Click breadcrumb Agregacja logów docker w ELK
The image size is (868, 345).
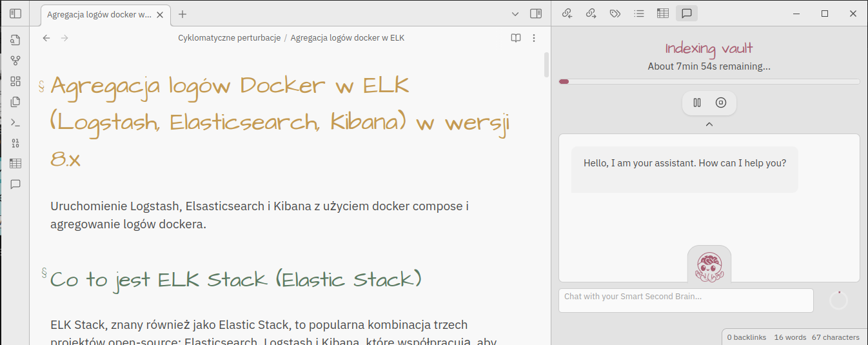[348, 38]
